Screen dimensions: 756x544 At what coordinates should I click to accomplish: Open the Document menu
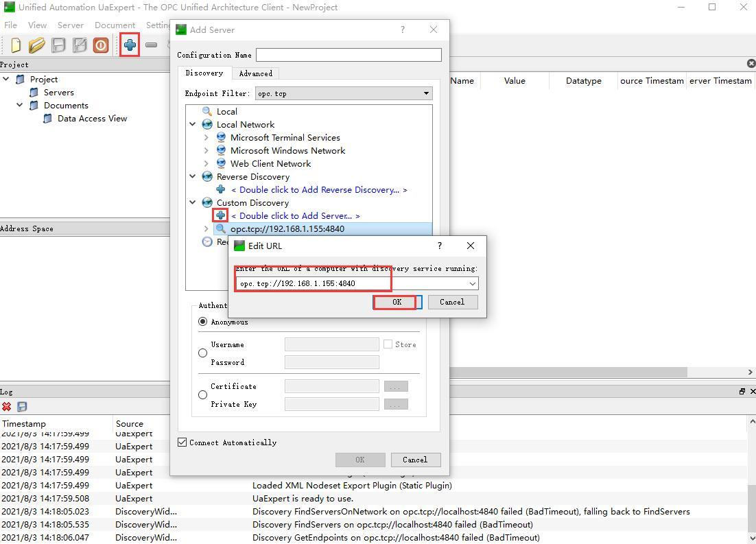coord(115,25)
